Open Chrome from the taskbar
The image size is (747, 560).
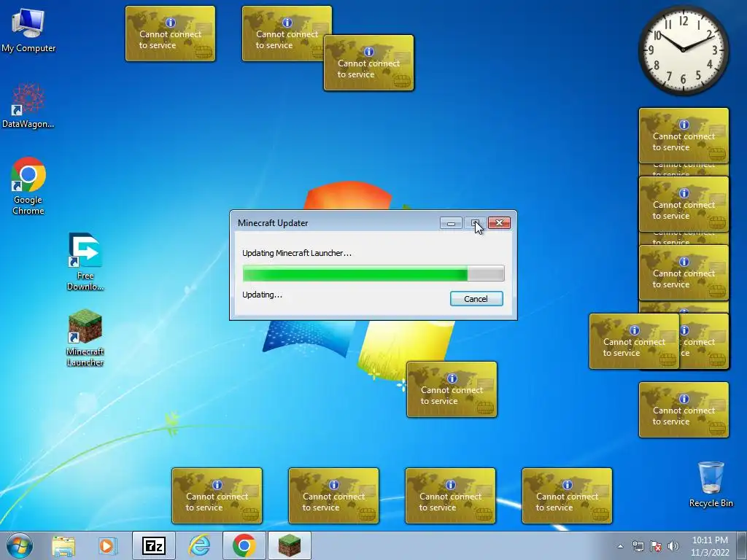[244, 545]
